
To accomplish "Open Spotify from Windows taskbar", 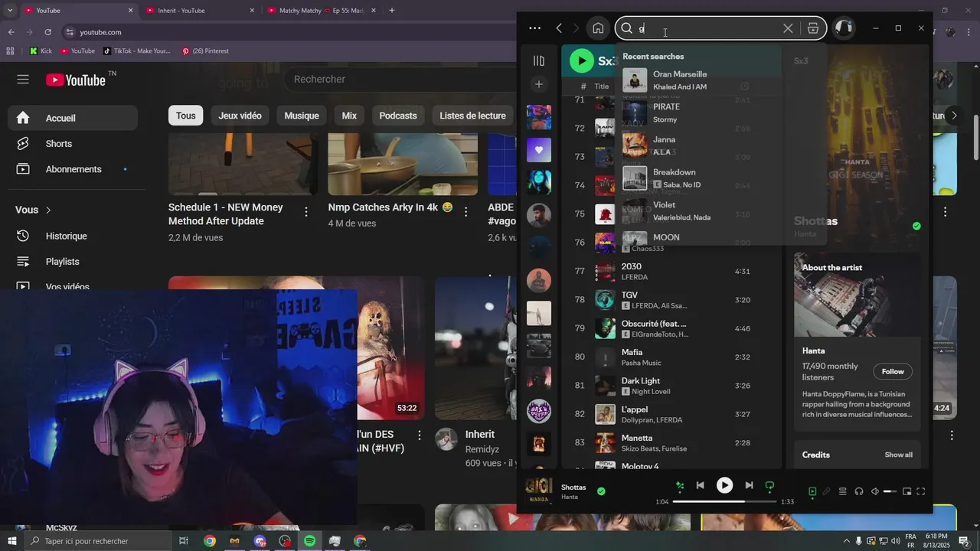I will [x=309, y=541].
